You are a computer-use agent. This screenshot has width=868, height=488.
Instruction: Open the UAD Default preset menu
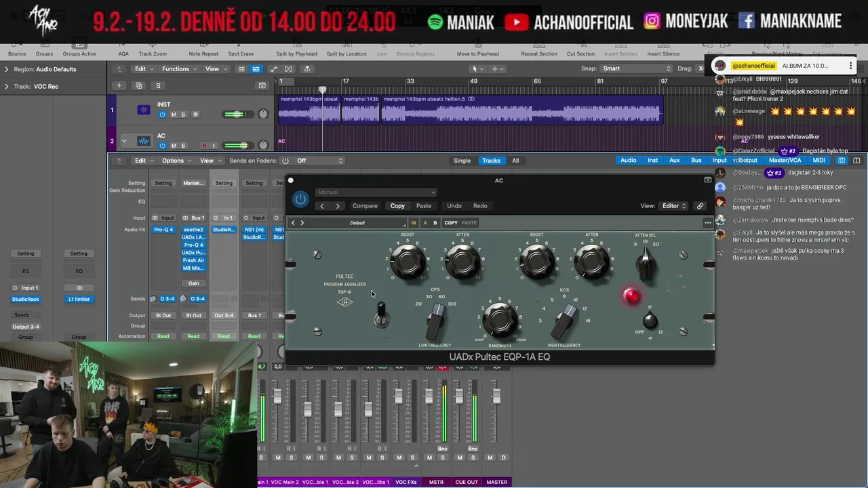(x=357, y=223)
